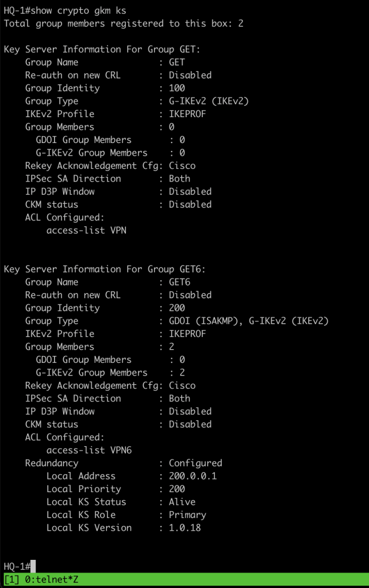369x588 pixels.
Task: Click the Redundancy value "Configured"
Action: 195,463
